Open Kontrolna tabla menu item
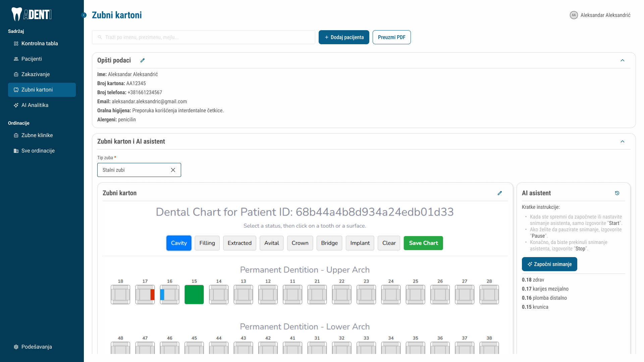Screen dimensions: 644x362 (42, 44)
